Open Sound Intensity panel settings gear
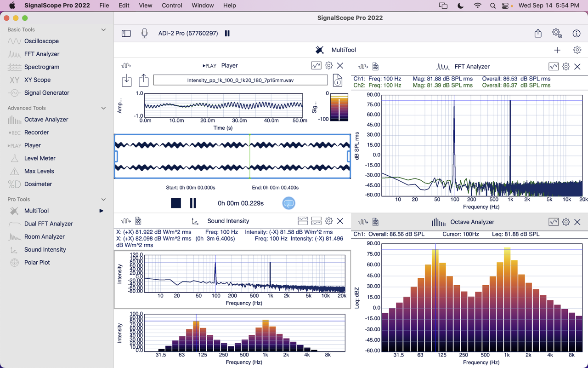Image resolution: width=588 pixels, height=368 pixels. (x=328, y=221)
